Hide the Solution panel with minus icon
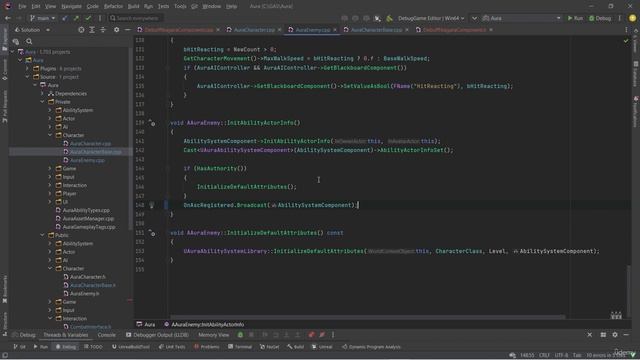 tap(127, 30)
